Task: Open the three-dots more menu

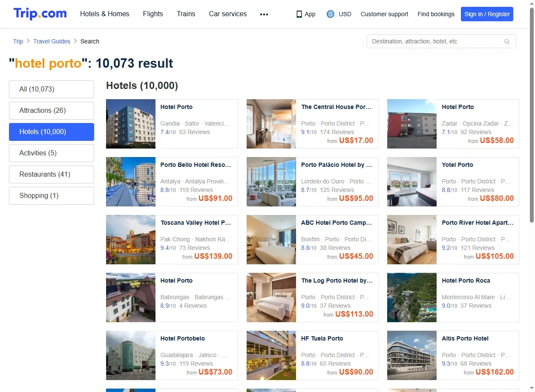Action: (x=264, y=14)
